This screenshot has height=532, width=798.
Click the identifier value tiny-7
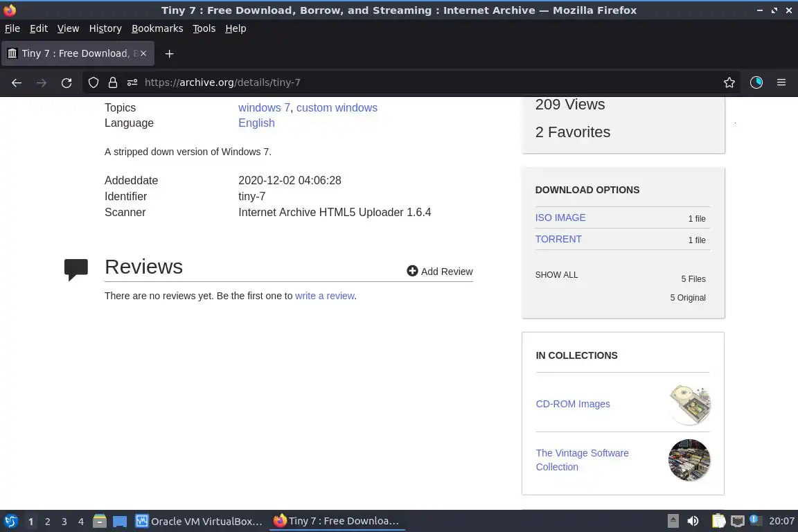point(252,197)
